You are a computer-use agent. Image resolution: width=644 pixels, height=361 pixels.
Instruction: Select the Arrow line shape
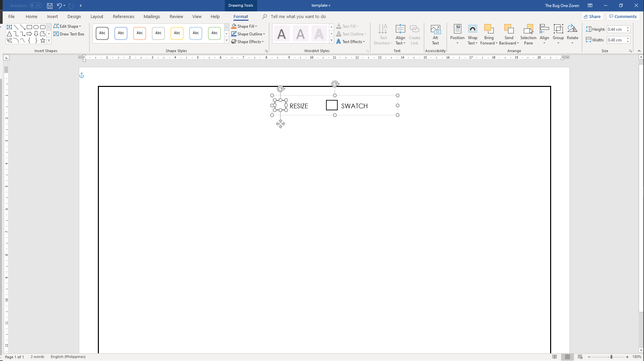click(23, 27)
